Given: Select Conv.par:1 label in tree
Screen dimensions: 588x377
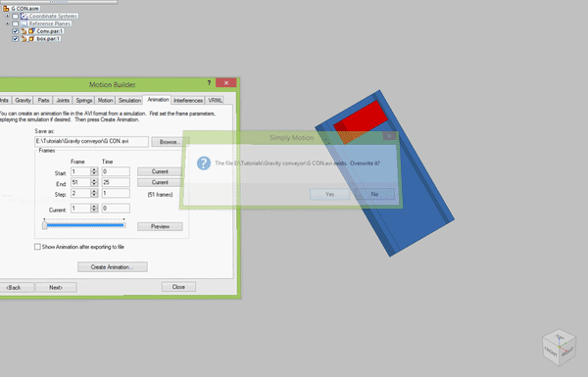Looking at the screenshot, I should (50, 31).
